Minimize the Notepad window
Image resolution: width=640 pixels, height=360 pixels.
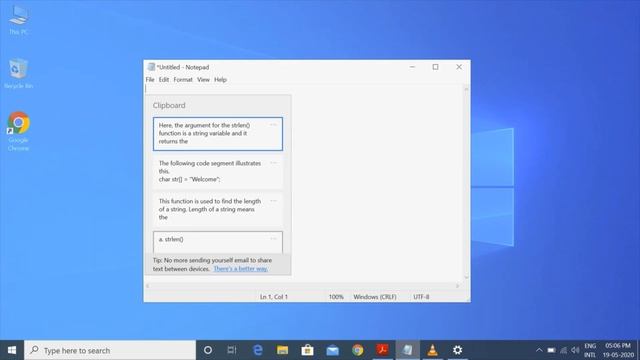coord(412,67)
